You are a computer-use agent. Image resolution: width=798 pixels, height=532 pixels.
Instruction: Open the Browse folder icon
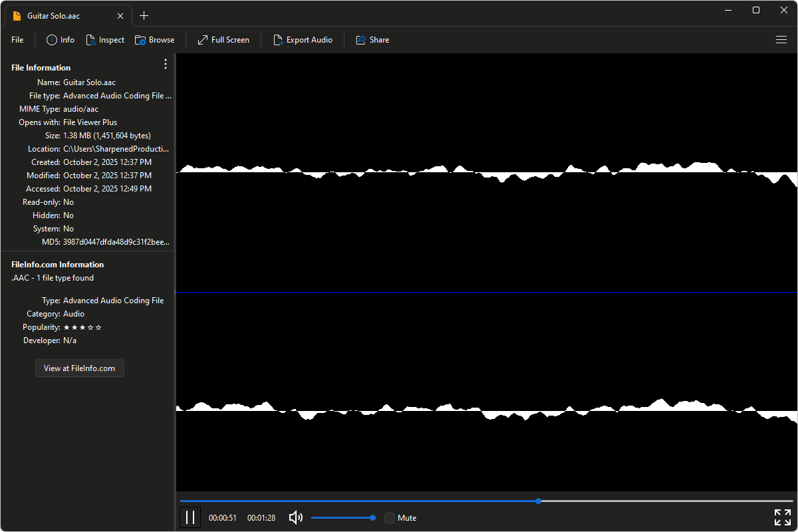(x=140, y=40)
